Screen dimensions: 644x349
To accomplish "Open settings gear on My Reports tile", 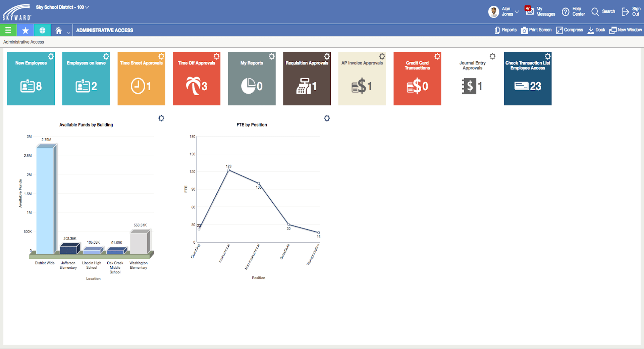I will [272, 56].
